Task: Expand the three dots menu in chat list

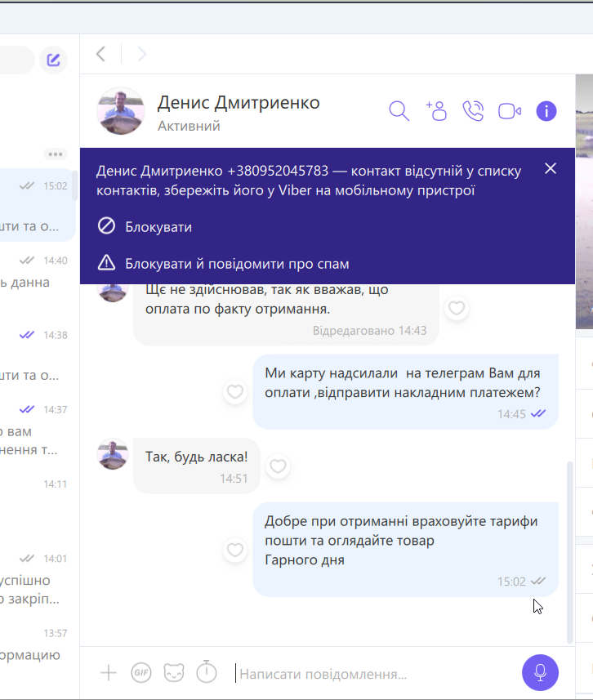Action: pos(56,154)
